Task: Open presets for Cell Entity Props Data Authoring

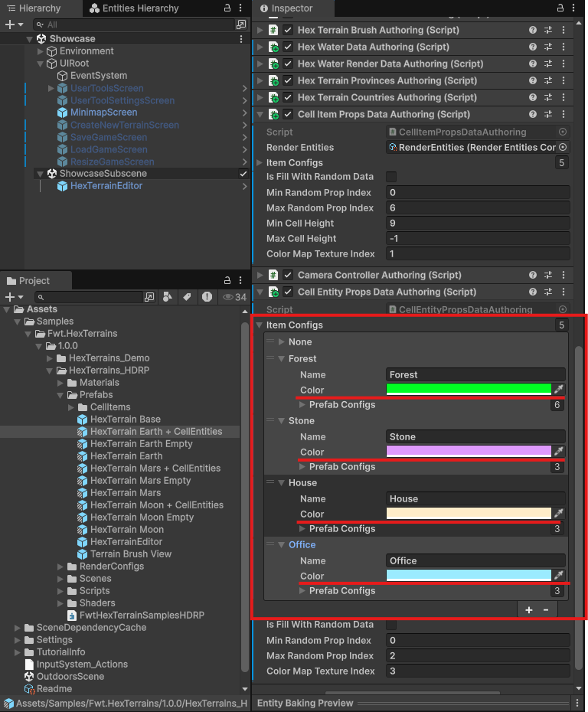Action: point(548,292)
